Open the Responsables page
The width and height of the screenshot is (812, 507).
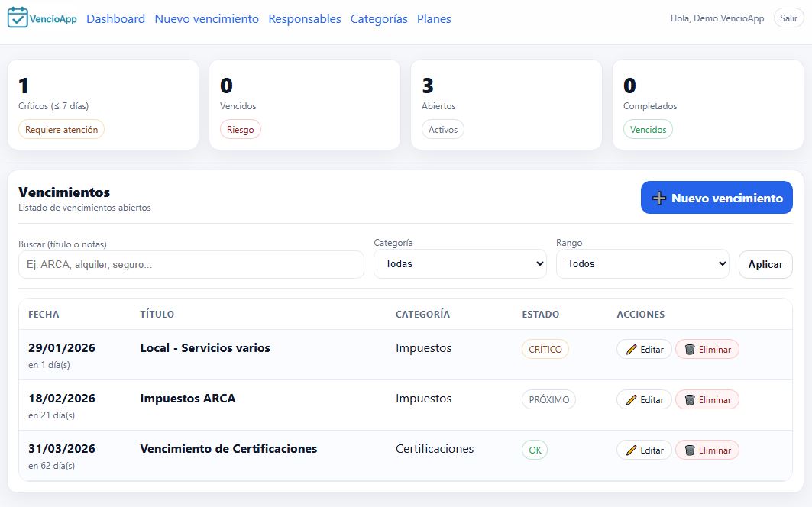click(x=305, y=18)
